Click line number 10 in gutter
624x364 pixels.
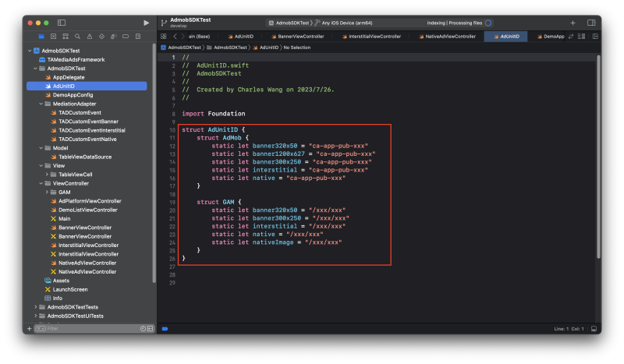point(172,130)
